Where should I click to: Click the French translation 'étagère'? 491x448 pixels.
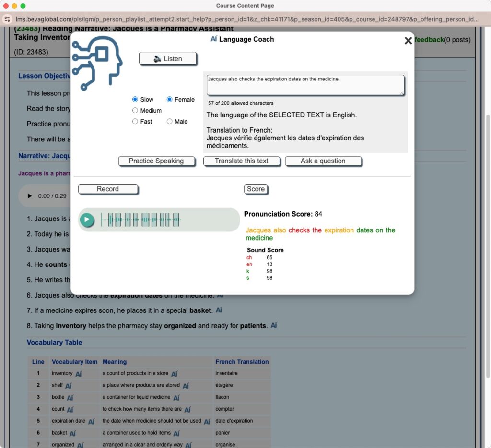point(224,385)
